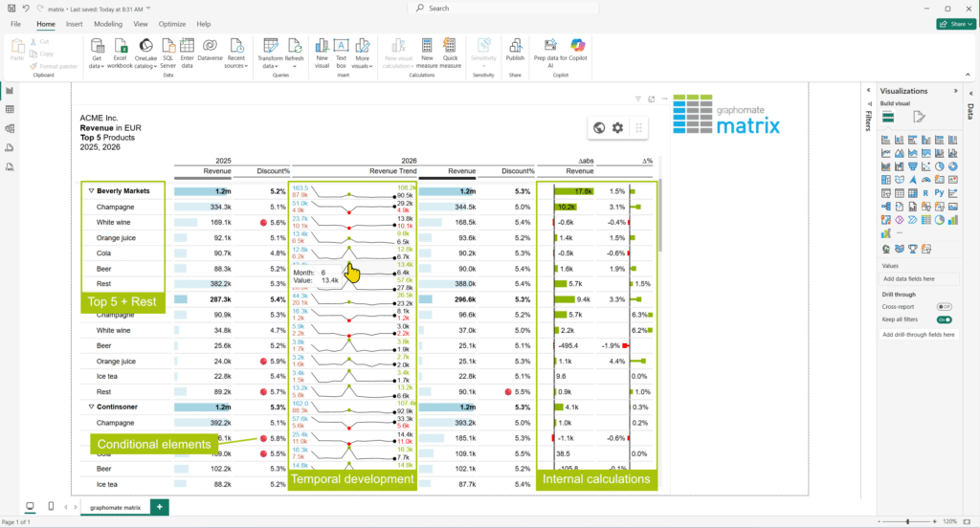Open Prep data for AI
Image resolution: width=980 pixels, height=528 pixels.
click(x=550, y=54)
